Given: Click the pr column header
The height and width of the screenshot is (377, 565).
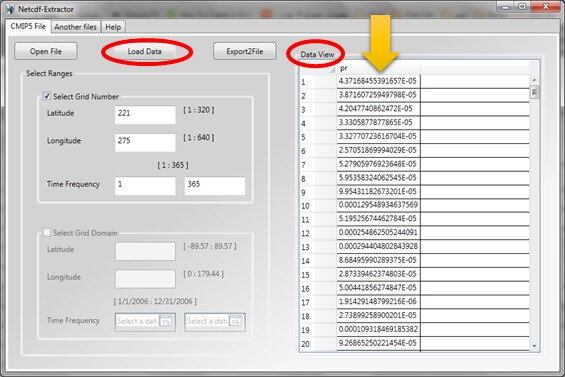Looking at the screenshot, I should point(378,68).
